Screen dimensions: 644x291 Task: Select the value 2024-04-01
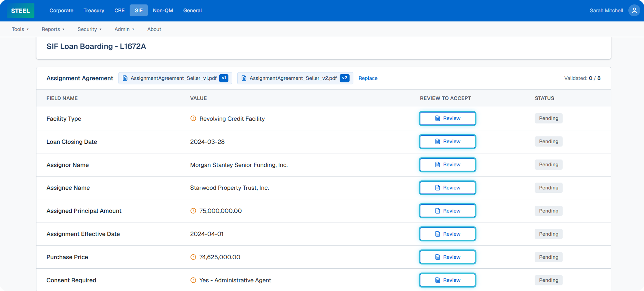click(207, 234)
